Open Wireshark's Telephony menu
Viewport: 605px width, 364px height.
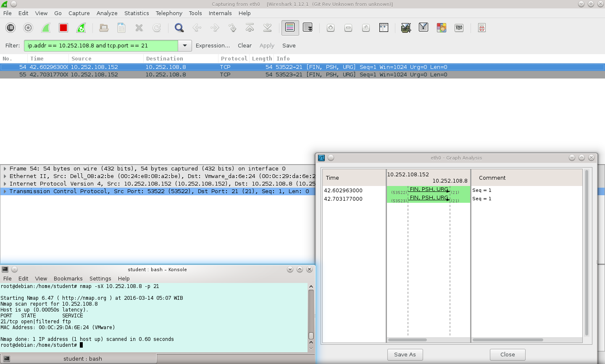[169, 13]
